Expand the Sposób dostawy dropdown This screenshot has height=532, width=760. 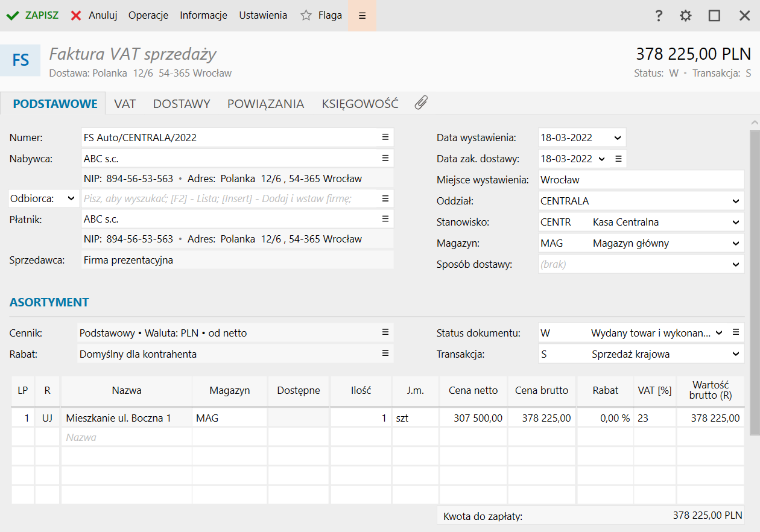click(x=736, y=264)
